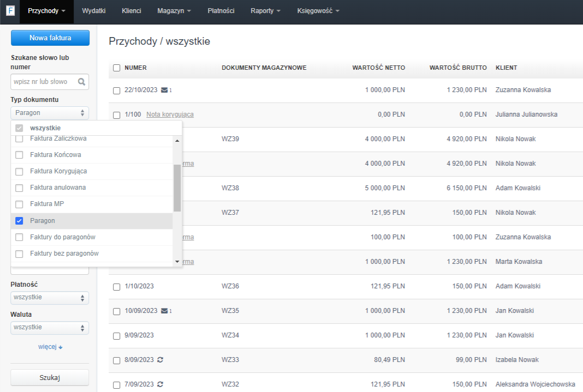Click warehouse document WZ35

point(230,311)
